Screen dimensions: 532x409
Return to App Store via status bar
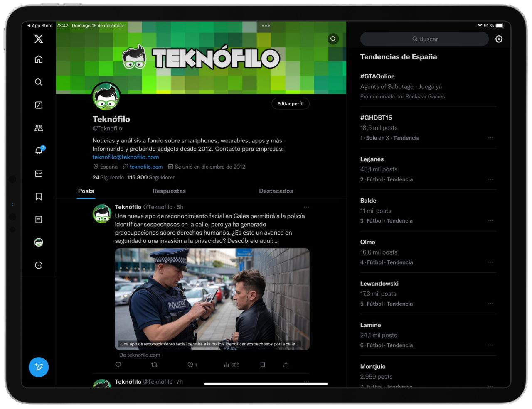click(40, 26)
